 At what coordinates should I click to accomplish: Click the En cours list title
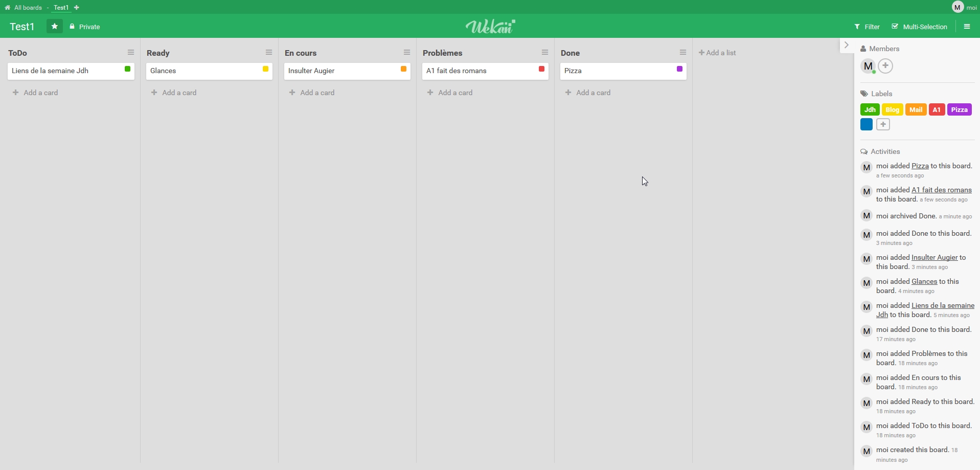pyautogui.click(x=301, y=53)
